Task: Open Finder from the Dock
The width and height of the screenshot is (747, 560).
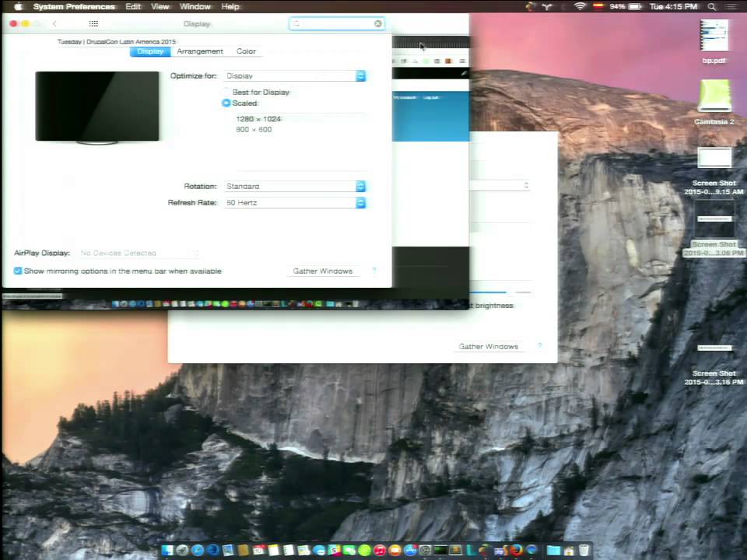Action: coord(167,550)
